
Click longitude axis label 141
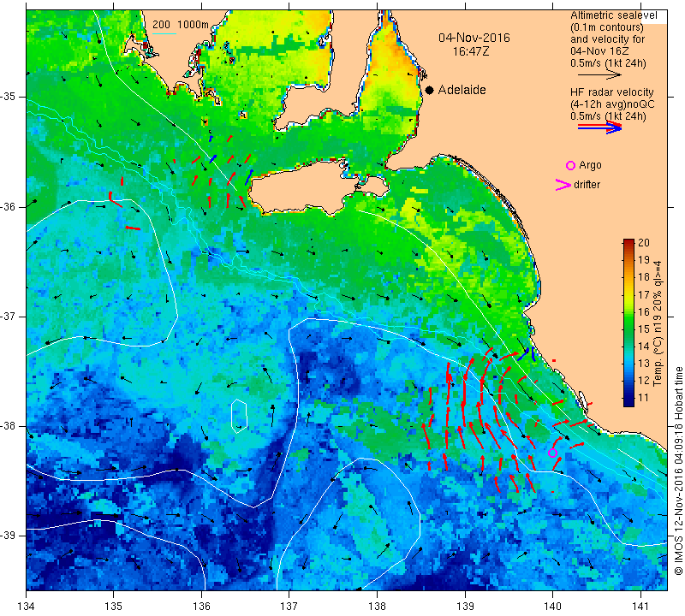point(640,607)
